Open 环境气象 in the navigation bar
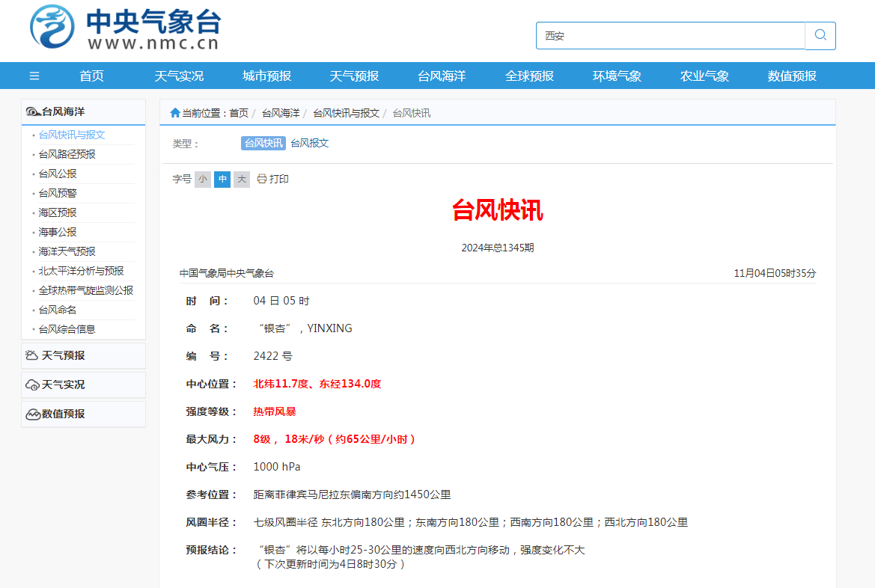Viewport: 875px width, 588px height. tap(617, 76)
